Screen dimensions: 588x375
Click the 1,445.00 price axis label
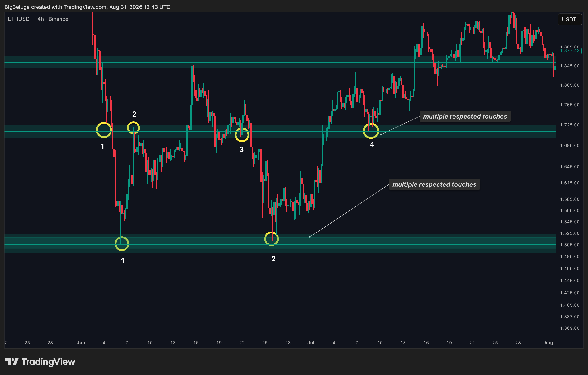570,281
